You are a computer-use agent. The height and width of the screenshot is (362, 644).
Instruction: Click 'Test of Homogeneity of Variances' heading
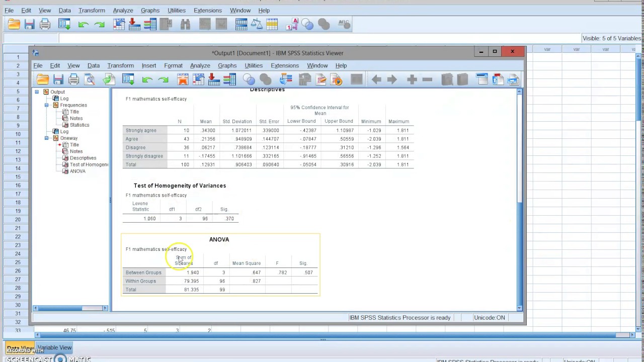point(180,186)
